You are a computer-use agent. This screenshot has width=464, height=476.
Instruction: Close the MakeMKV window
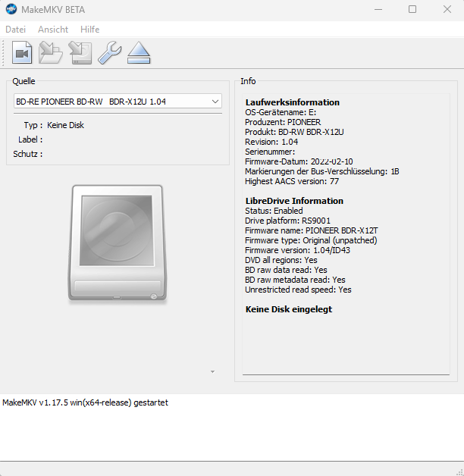[x=447, y=9]
